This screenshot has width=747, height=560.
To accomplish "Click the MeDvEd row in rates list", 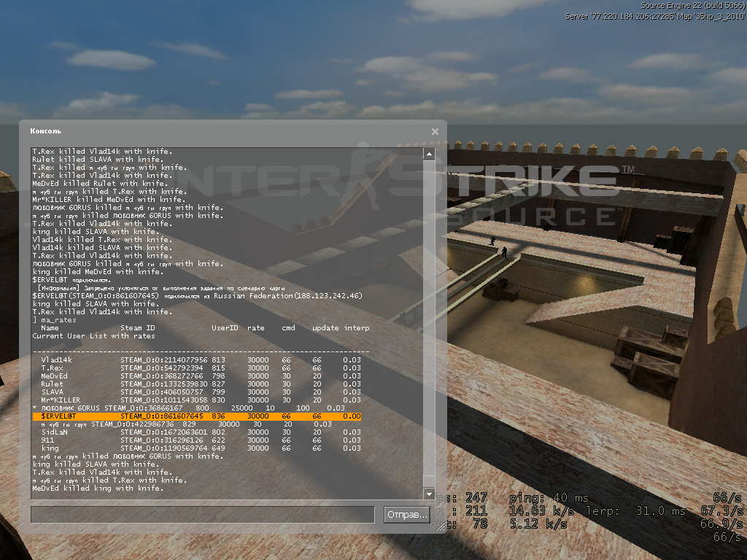I will pyautogui.click(x=201, y=376).
